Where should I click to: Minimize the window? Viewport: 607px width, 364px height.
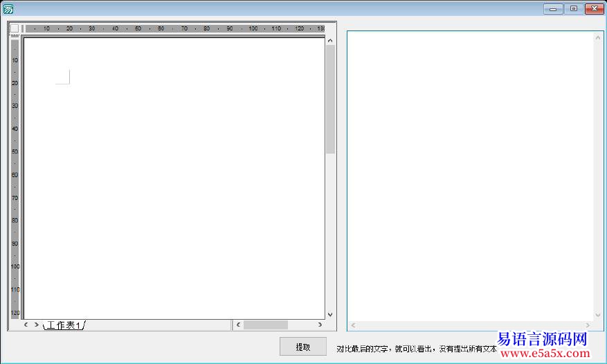[x=553, y=8]
